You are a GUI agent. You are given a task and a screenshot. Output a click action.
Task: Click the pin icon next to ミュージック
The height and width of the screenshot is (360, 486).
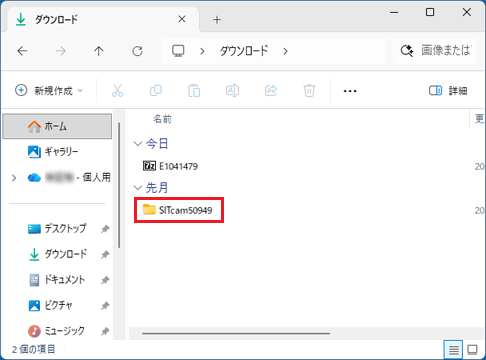(105, 331)
